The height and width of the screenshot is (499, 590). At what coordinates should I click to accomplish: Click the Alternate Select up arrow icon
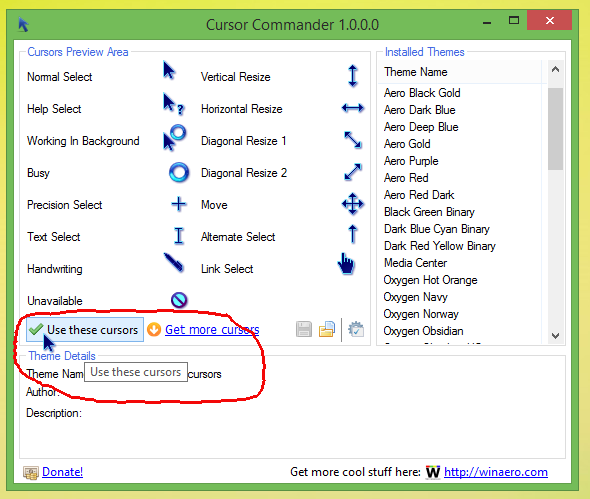tap(353, 234)
